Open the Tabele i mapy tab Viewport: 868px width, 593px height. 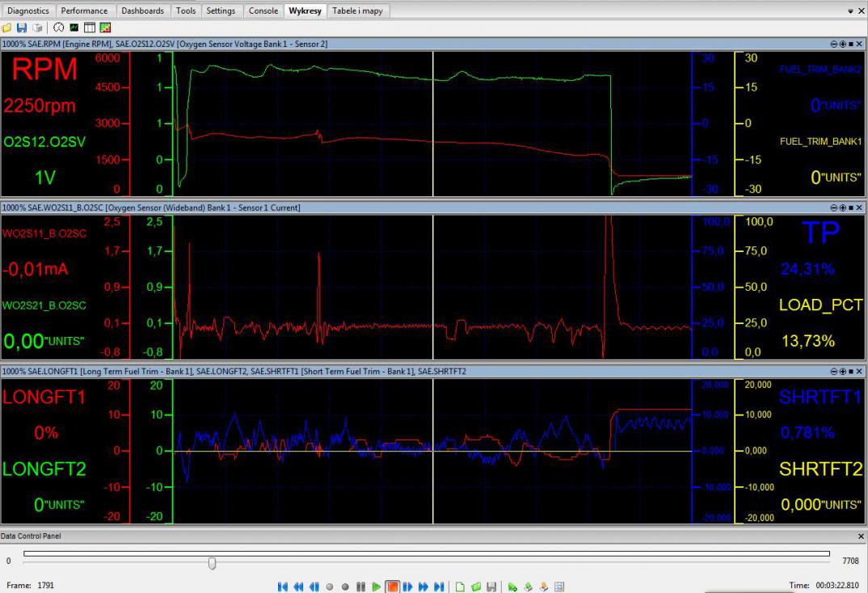tap(357, 11)
